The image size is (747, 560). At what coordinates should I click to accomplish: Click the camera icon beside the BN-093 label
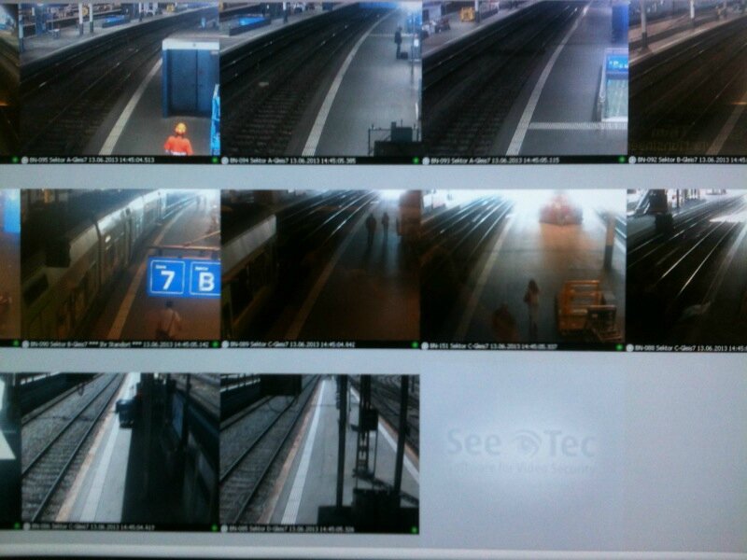point(426,161)
